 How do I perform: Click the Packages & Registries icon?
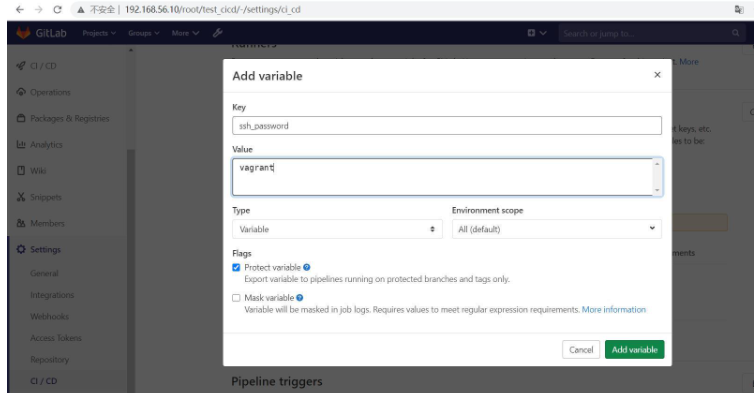[21, 118]
